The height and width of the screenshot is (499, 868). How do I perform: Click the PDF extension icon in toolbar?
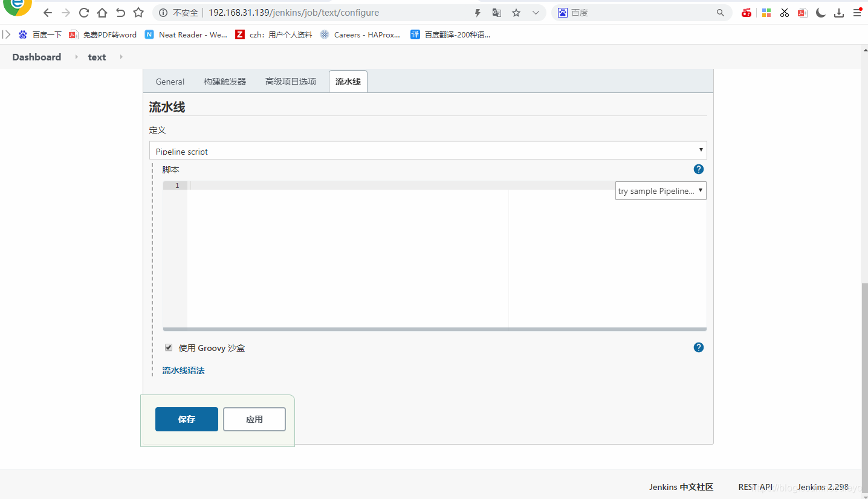[x=802, y=13]
